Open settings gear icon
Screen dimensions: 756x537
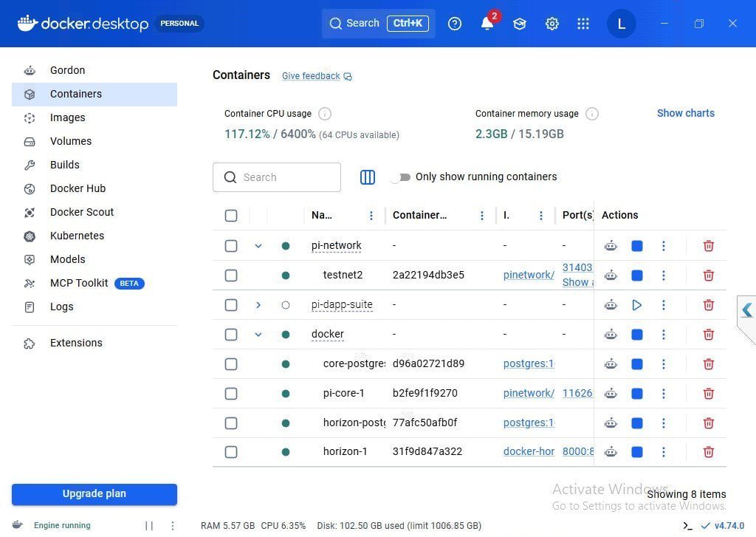click(x=551, y=24)
